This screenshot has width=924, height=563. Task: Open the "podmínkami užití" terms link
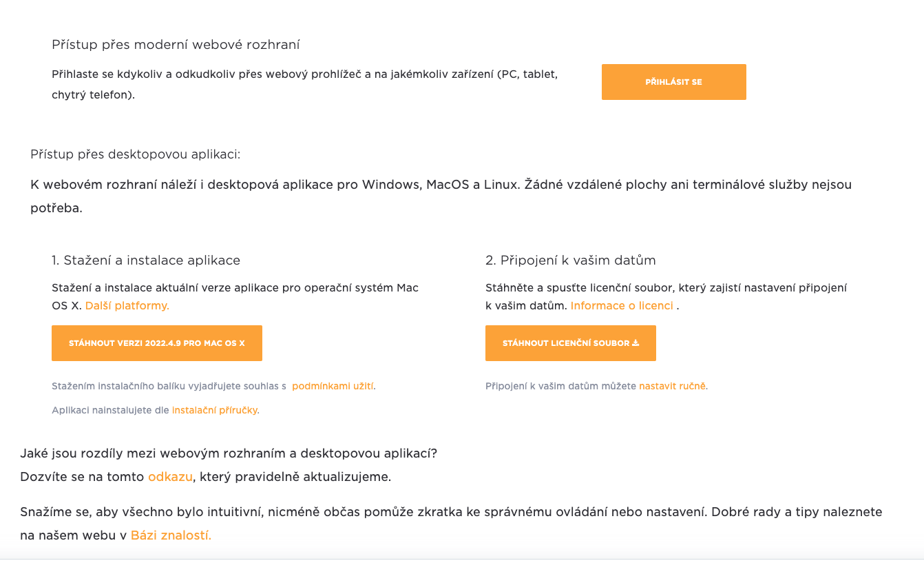[333, 386]
